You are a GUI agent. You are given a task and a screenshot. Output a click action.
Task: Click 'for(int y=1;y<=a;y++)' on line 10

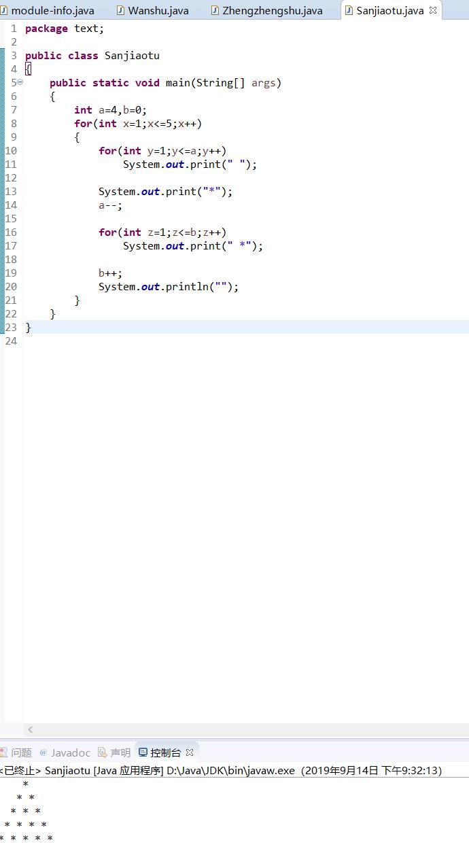pos(162,151)
